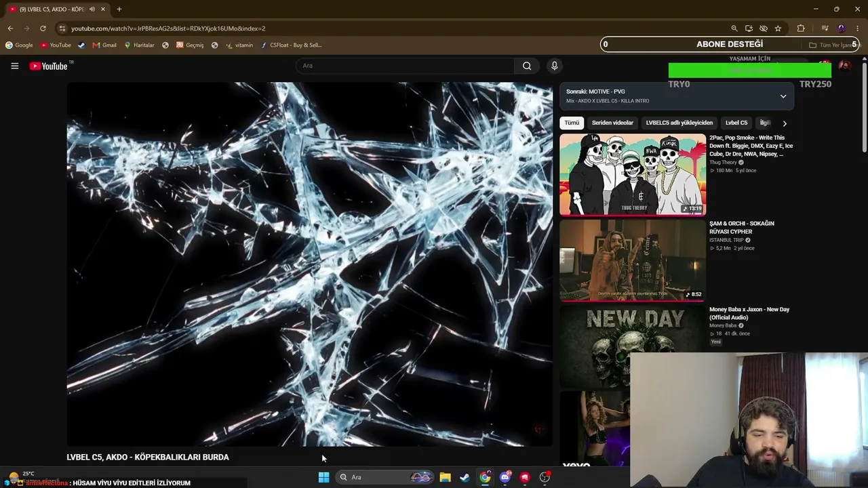Open the vitamin bookmark
The image size is (868, 488).
click(239, 45)
